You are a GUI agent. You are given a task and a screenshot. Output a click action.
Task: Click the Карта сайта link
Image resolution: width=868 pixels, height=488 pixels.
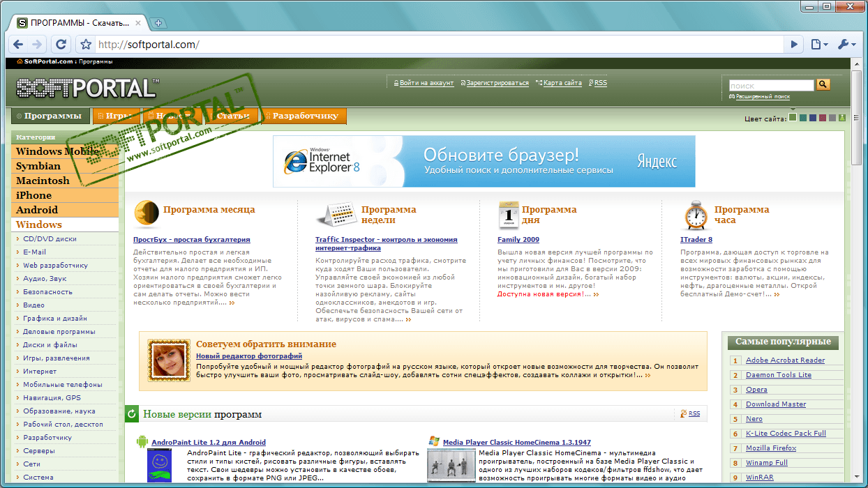pos(562,83)
